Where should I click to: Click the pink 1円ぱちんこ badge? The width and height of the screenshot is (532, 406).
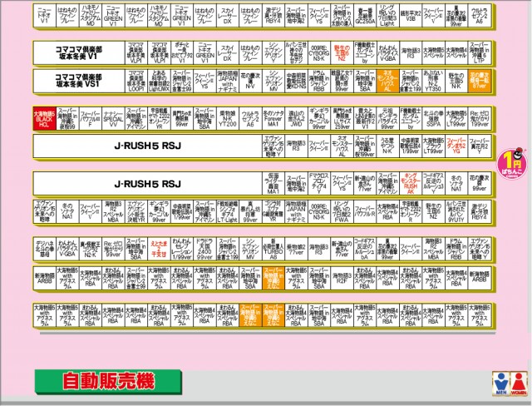tap(512, 163)
